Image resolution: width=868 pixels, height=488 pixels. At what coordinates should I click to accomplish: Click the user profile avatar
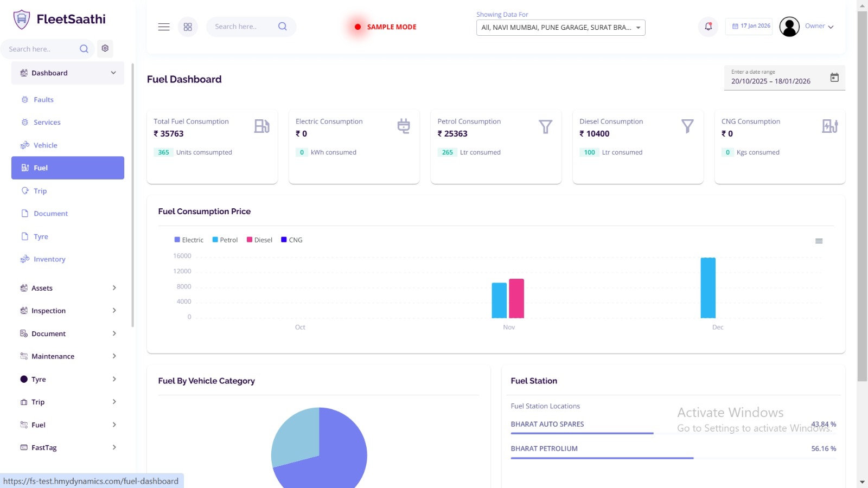[789, 27]
